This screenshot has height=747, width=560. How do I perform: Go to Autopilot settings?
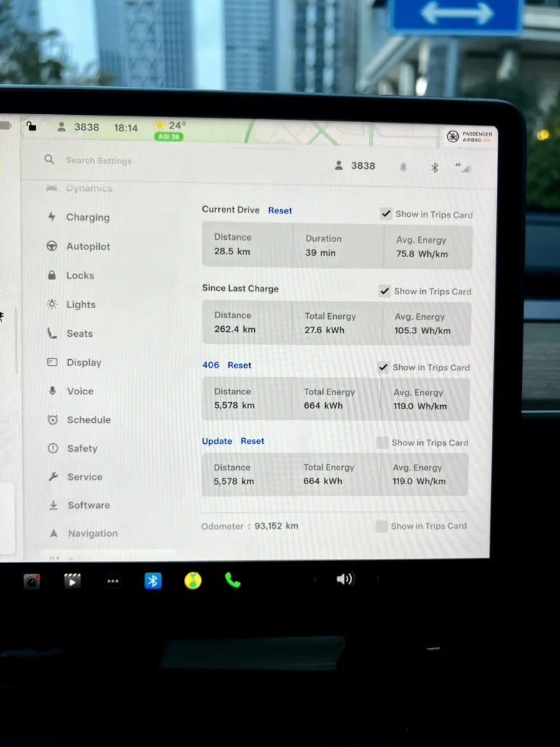tap(88, 246)
